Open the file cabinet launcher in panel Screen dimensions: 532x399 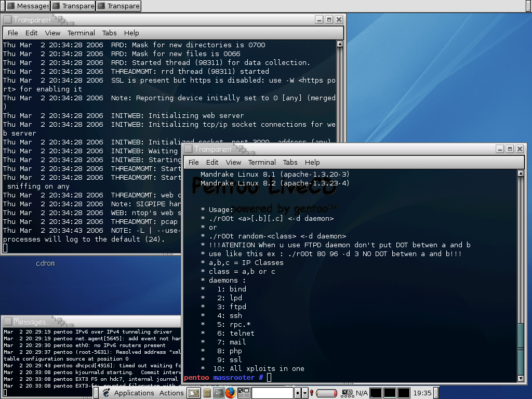point(207,393)
